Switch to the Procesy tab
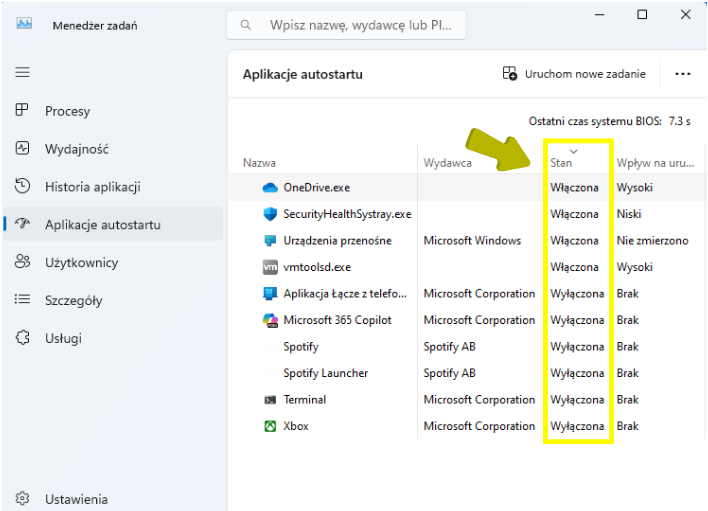Viewport: 708px width, 511px height. pyautogui.click(x=67, y=111)
